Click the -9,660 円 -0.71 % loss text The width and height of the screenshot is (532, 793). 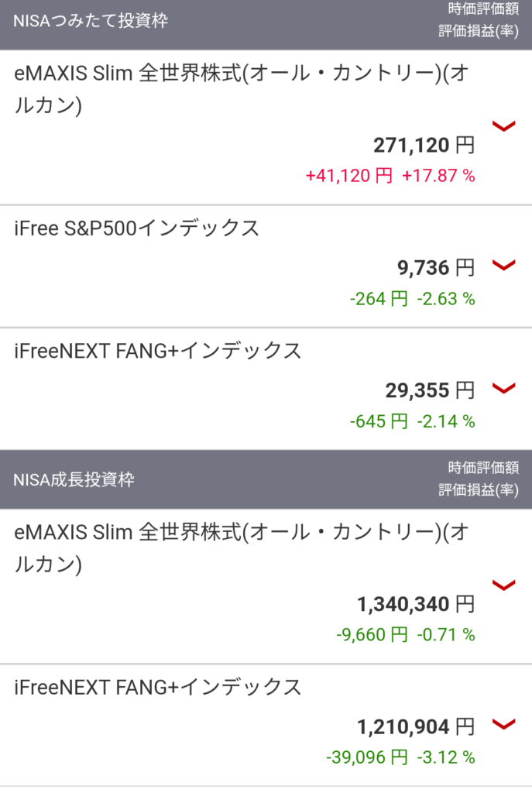coord(405,635)
